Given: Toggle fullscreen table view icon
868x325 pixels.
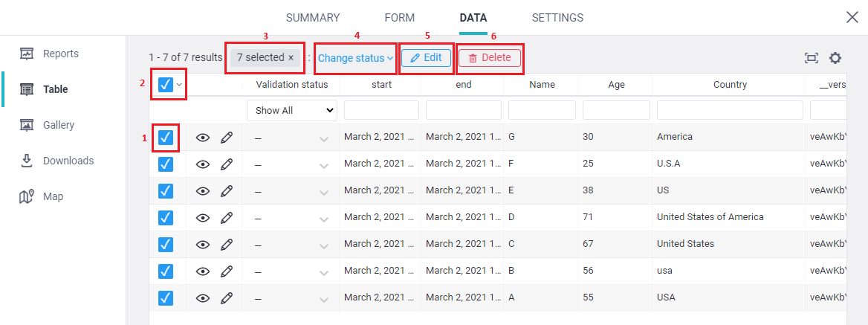Looking at the screenshot, I should coord(812,58).
